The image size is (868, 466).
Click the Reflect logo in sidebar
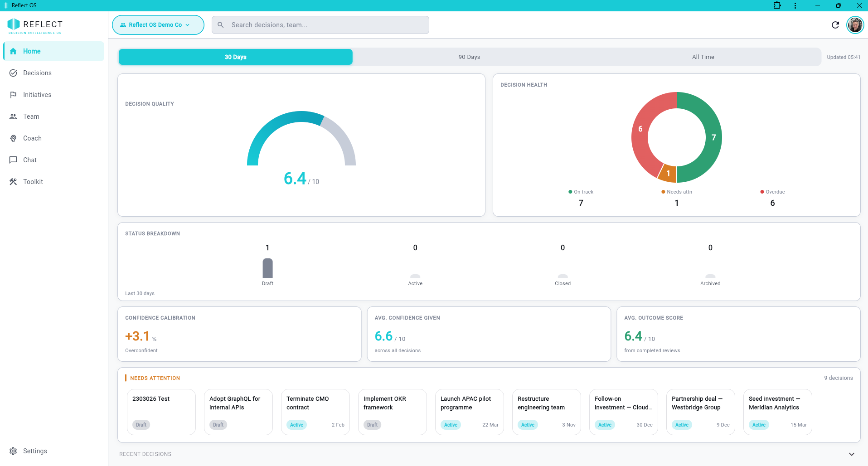click(x=35, y=26)
